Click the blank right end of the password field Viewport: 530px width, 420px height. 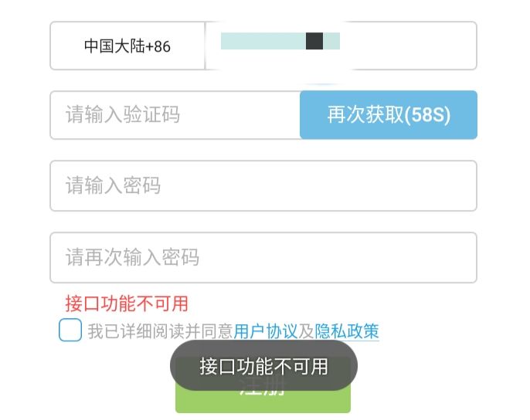tap(433, 186)
